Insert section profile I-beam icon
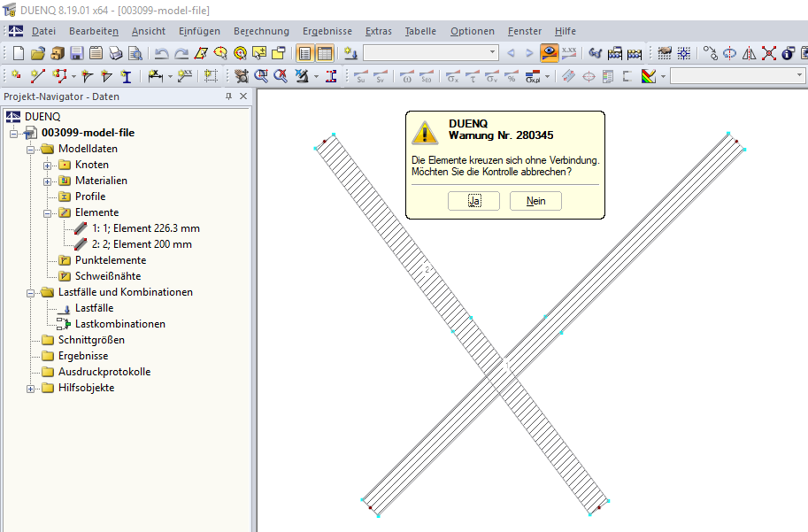This screenshot has height=532, width=808. [x=127, y=76]
